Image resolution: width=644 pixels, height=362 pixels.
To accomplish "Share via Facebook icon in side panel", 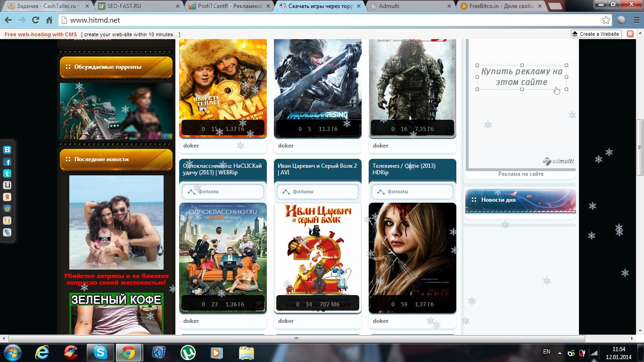I will (7, 162).
